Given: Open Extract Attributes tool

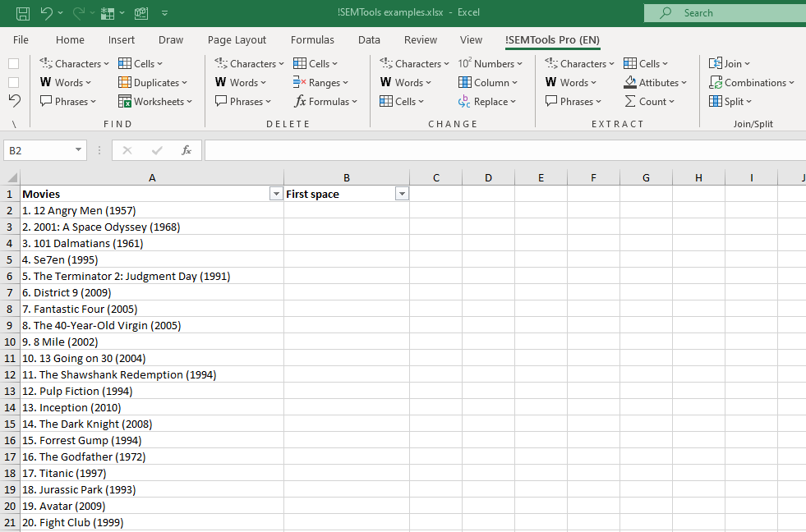Looking at the screenshot, I should [x=656, y=83].
